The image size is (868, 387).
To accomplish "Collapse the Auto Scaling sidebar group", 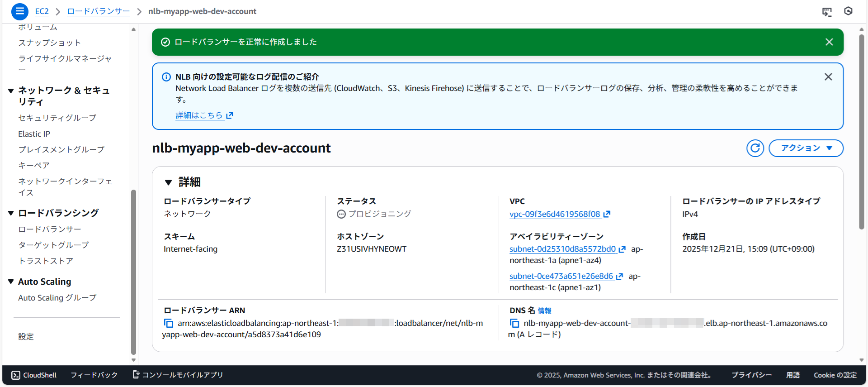I will [x=11, y=282].
